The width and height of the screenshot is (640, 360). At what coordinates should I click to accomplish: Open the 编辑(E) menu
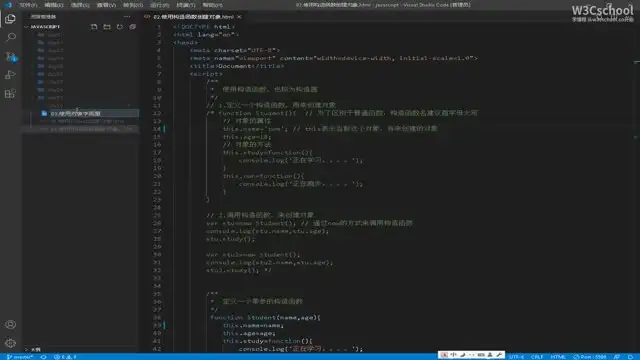(54, 5)
